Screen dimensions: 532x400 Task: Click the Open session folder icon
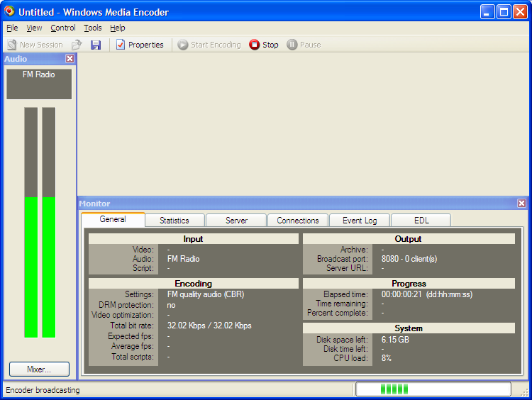coord(77,45)
